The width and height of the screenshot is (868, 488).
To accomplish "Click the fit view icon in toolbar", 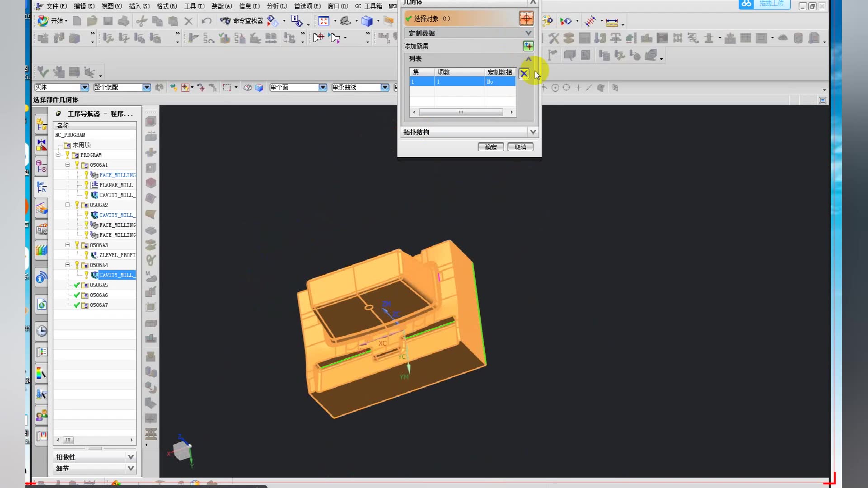I will [x=324, y=21].
